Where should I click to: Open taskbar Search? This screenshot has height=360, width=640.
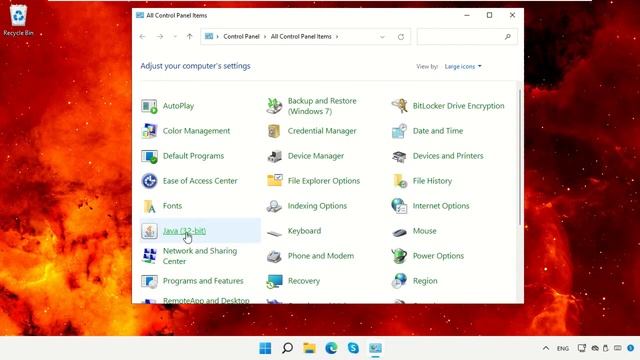pos(287,348)
